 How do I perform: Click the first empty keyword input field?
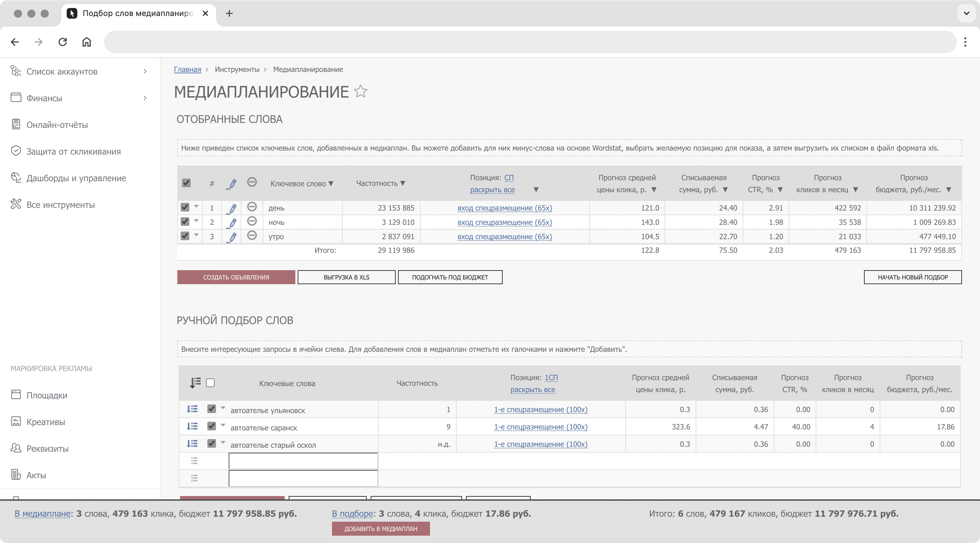point(303,461)
